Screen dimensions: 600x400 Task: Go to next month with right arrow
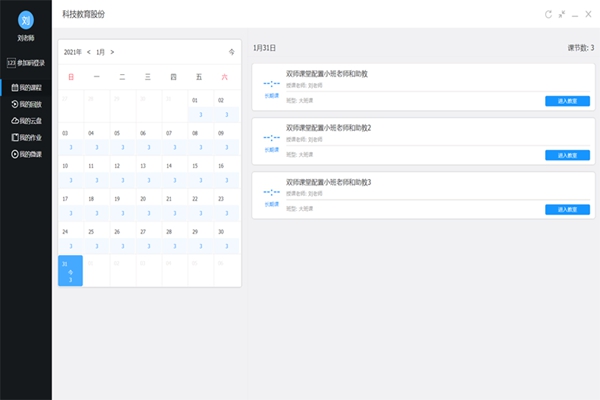(x=112, y=51)
